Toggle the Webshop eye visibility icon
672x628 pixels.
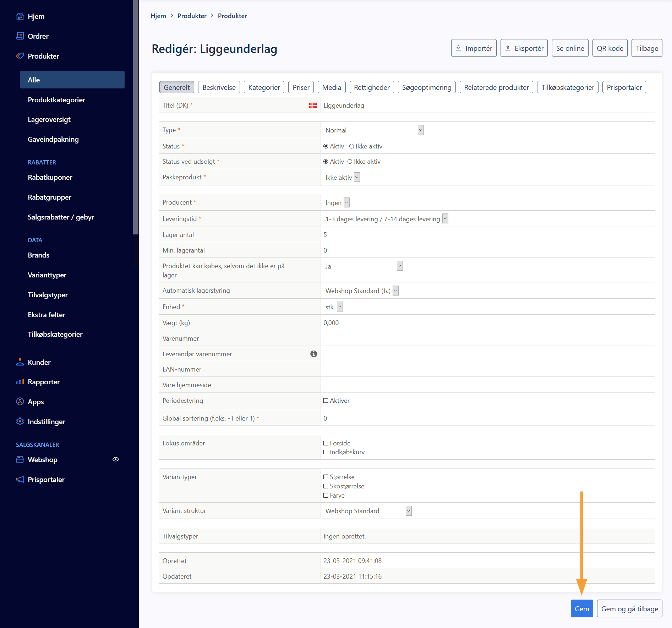pos(115,459)
